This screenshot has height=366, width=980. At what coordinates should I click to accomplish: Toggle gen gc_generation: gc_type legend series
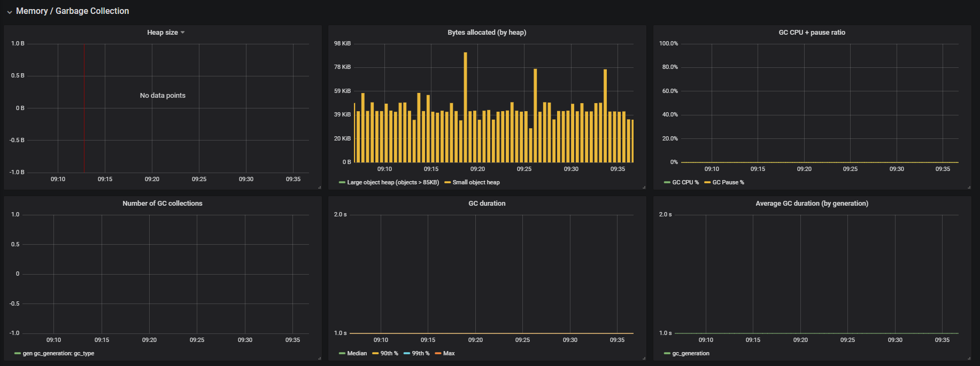pyautogui.click(x=58, y=353)
